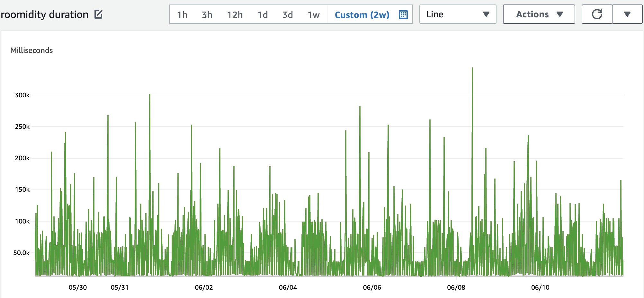
Task: Click the Custom (2w) range label
Action: [x=362, y=15]
